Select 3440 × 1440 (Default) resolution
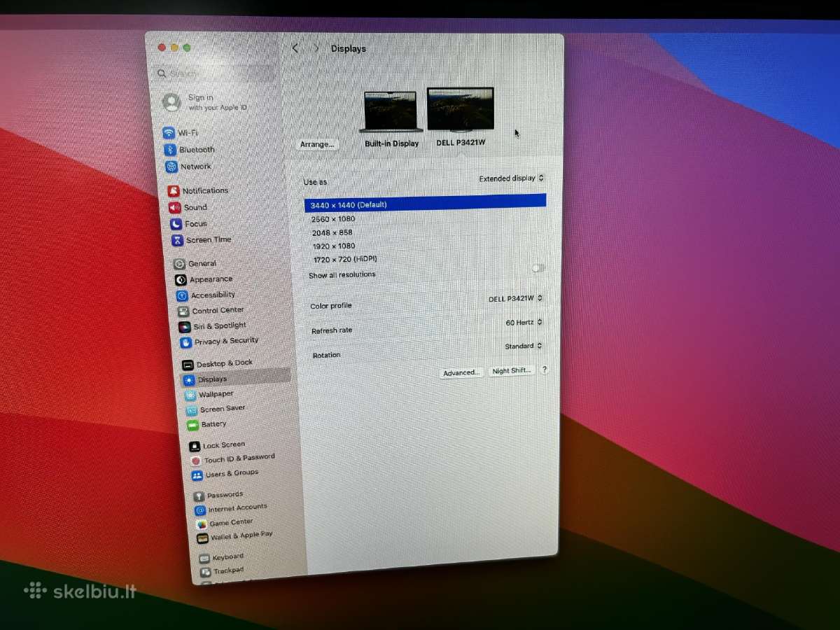Viewport: 840px width, 630px height. click(x=425, y=204)
